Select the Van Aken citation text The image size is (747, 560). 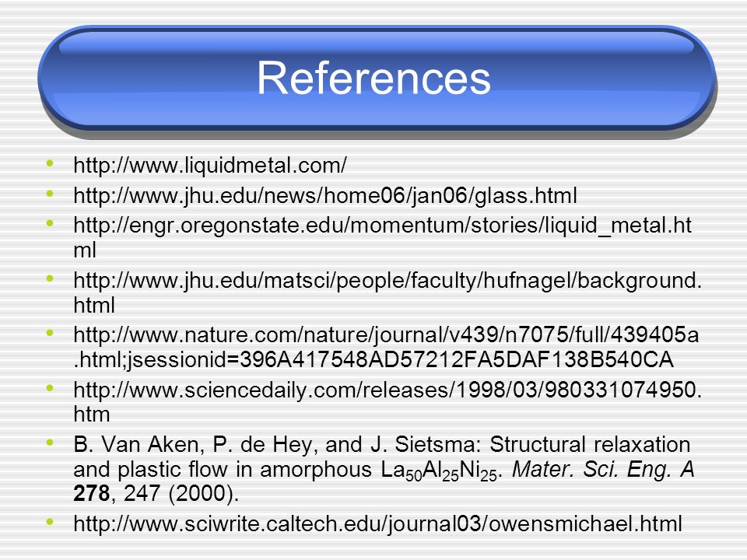(x=384, y=469)
